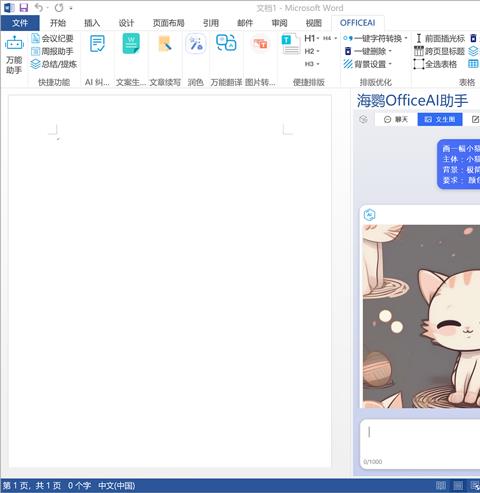Screen dimensions: 480x493
Task: Switch to the 开始 ribbon tab
Action: tap(58, 23)
